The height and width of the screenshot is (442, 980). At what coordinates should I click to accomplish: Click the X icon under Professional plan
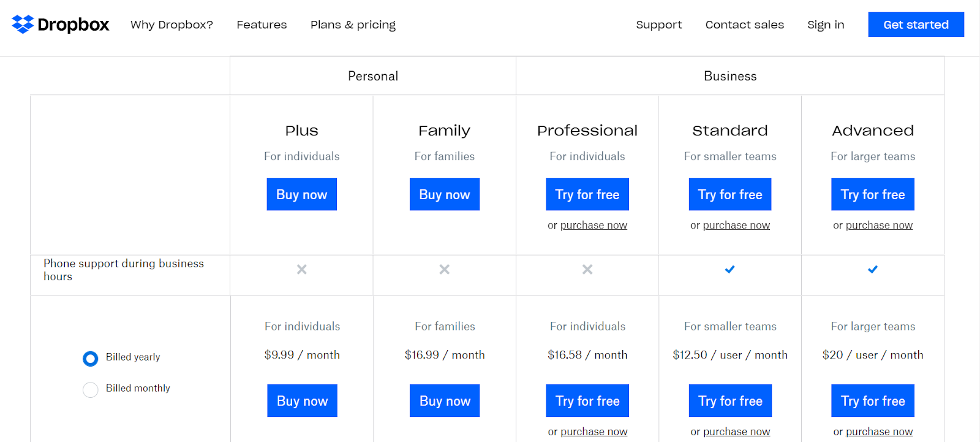[x=587, y=269]
